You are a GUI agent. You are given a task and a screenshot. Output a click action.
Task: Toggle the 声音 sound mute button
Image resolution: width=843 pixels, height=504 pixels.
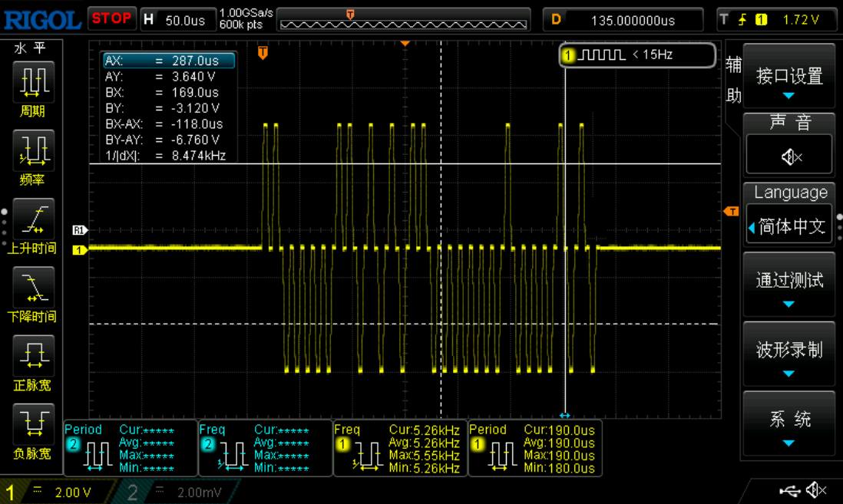789,156
